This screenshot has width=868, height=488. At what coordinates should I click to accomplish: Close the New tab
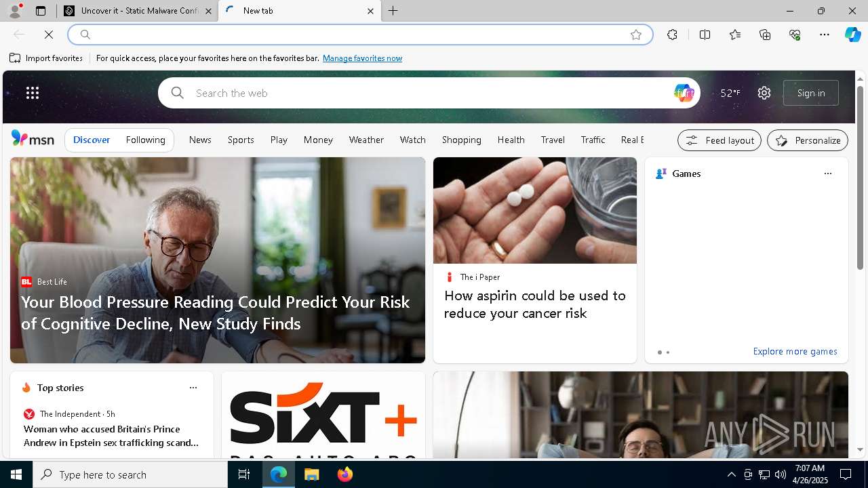[370, 11]
